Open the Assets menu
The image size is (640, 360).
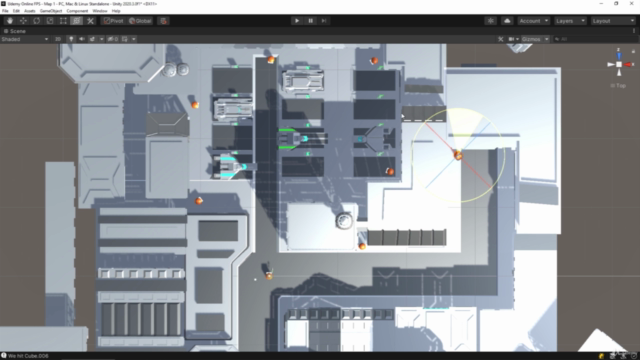pyautogui.click(x=30, y=11)
